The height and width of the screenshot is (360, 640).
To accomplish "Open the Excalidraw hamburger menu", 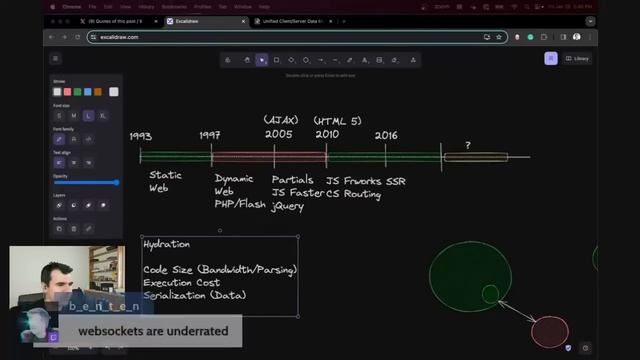I will pyautogui.click(x=56, y=59).
